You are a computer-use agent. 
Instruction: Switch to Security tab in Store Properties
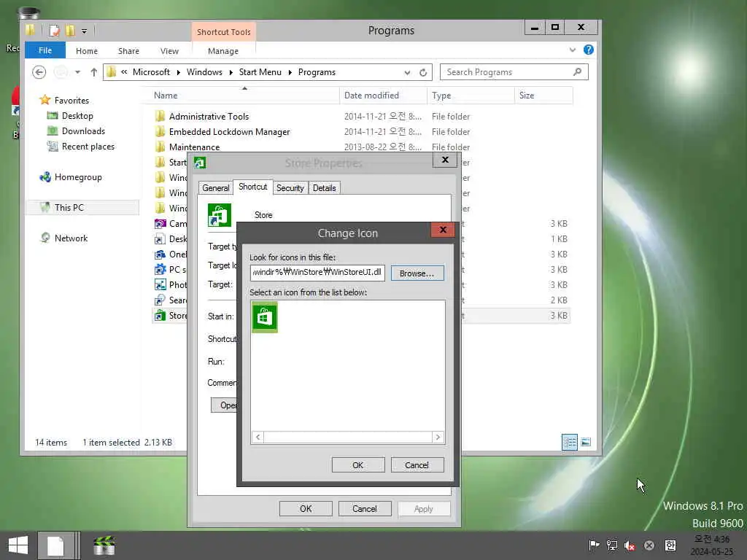[x=290, y=188]
